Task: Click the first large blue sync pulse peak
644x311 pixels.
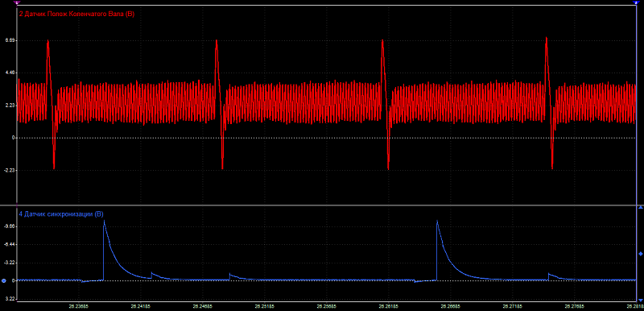Action: pyautogui.click(x=104, y=221)
